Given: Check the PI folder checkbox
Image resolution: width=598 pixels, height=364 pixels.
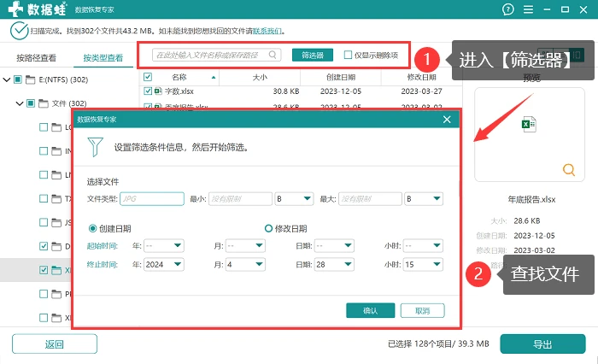Looking at the screenshot, I should tap(44, 294).
